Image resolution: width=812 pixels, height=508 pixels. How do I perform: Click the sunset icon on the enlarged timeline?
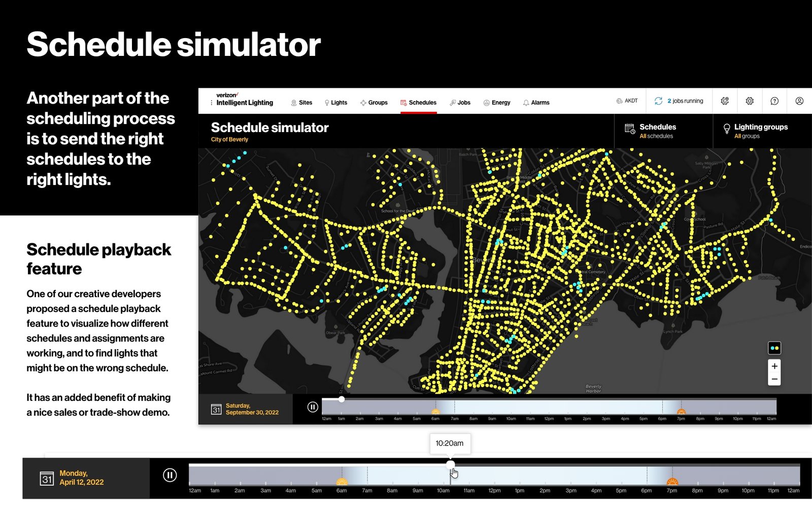(672, 482)
